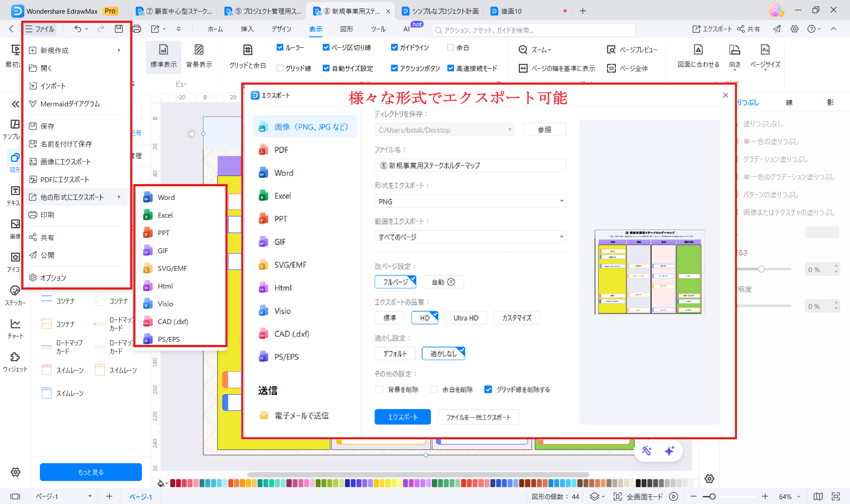Toggle the 自動サイズ設定 checkbox
This screenshot has width=850, height=504.
pos(326,68)
